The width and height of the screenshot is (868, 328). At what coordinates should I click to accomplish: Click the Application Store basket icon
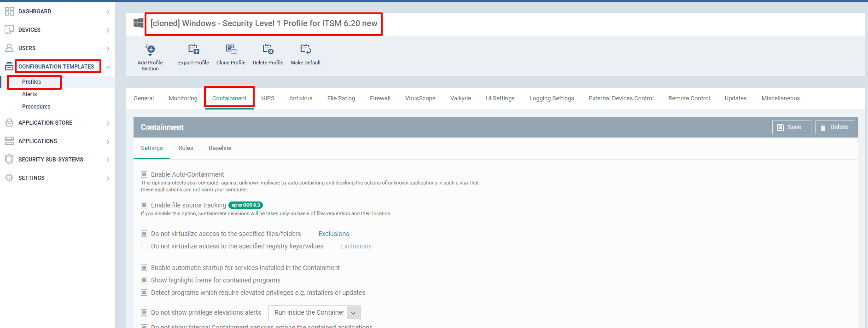pyautogui.click(x=9, y=123)
